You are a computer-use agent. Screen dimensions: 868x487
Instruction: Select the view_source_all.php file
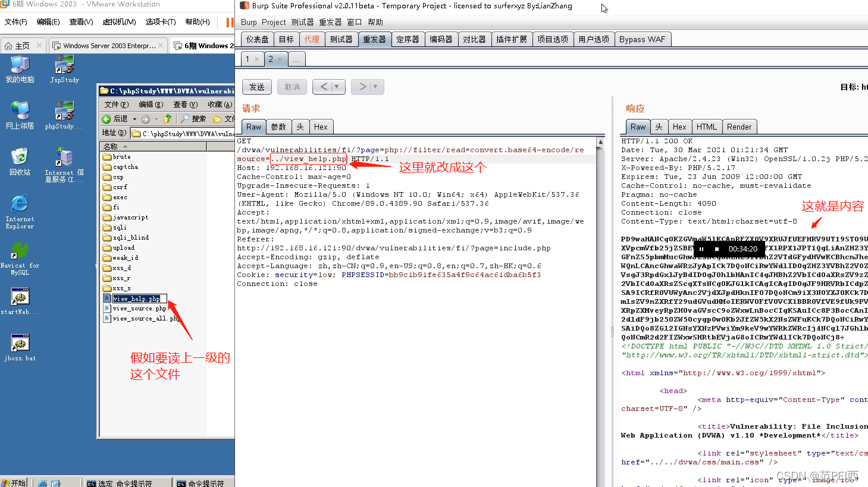tap(141, 319)
